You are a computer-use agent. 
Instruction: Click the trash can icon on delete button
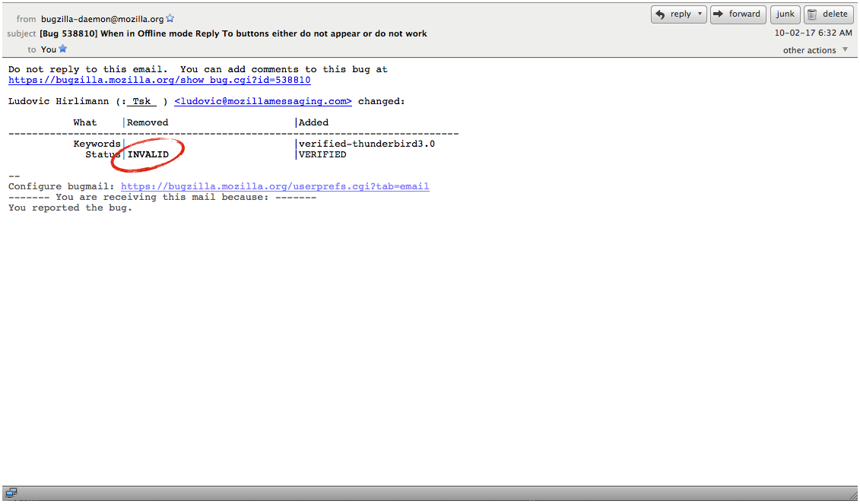(812, 14)
